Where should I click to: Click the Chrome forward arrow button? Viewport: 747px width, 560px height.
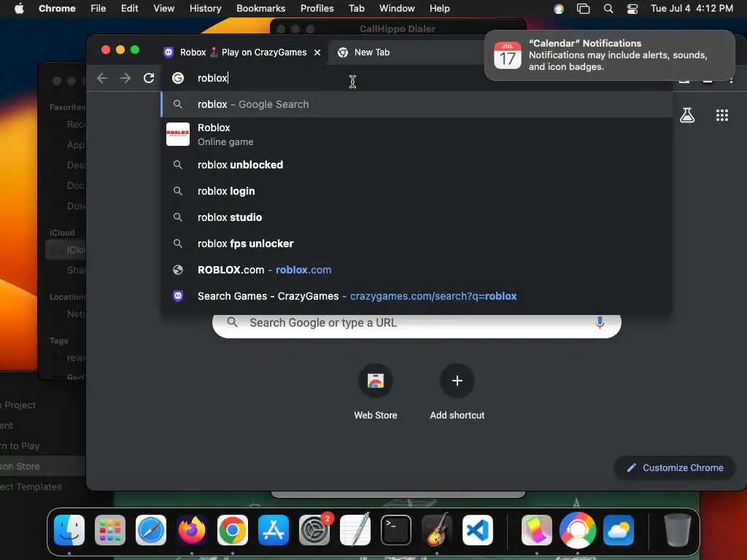pos(125,78)
